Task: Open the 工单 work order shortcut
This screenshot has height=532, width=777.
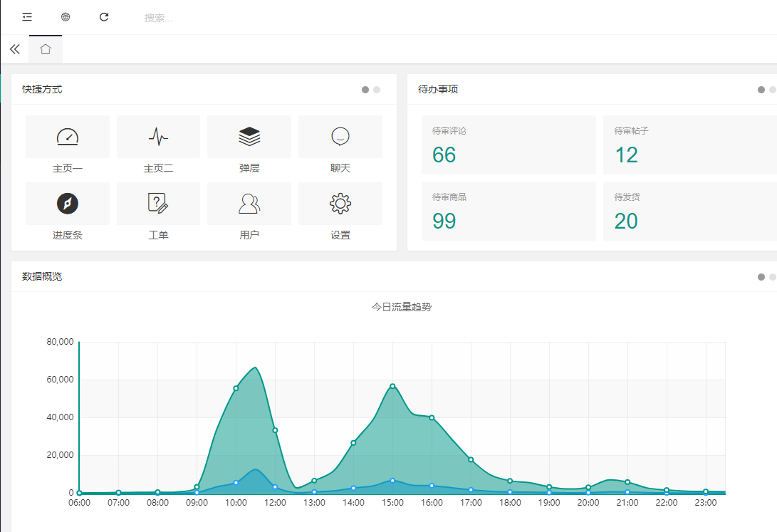Action: [158, 204]
